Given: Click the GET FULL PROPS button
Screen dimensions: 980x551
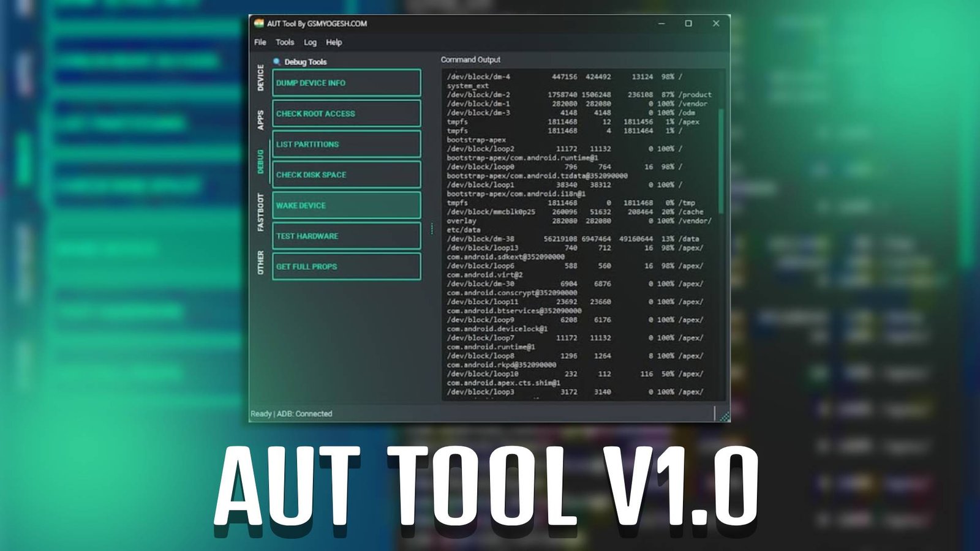Looking at the screenshot, I should coord(346,266).
